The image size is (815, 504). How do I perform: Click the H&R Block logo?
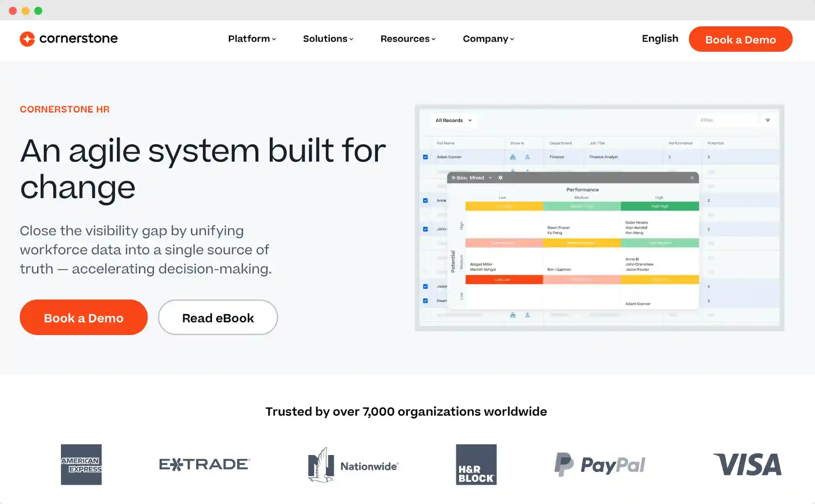(x=476, y=464)
